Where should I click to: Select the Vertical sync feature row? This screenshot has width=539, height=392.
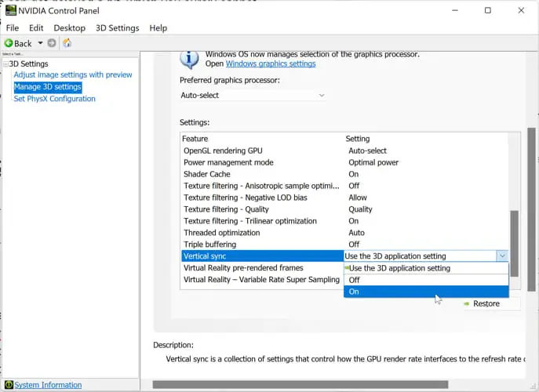pos(262,256)
